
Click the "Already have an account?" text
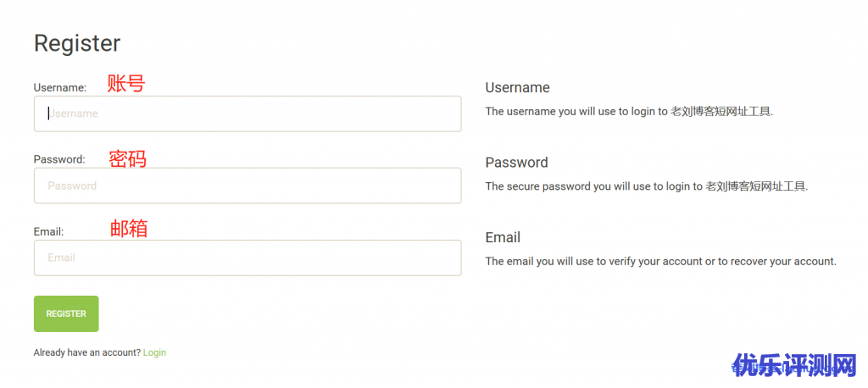pyautogui.click(x=86, y=352)
